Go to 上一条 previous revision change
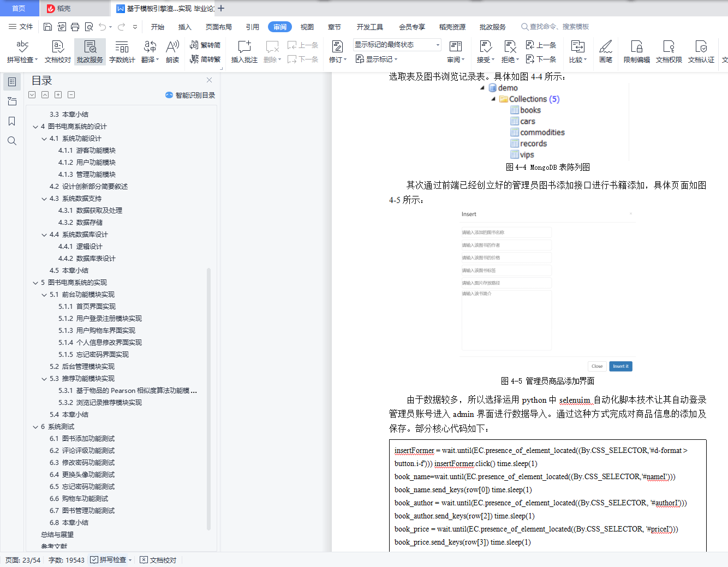The width and height of the screenshot is (728, 567). click(x=541, y=45)
